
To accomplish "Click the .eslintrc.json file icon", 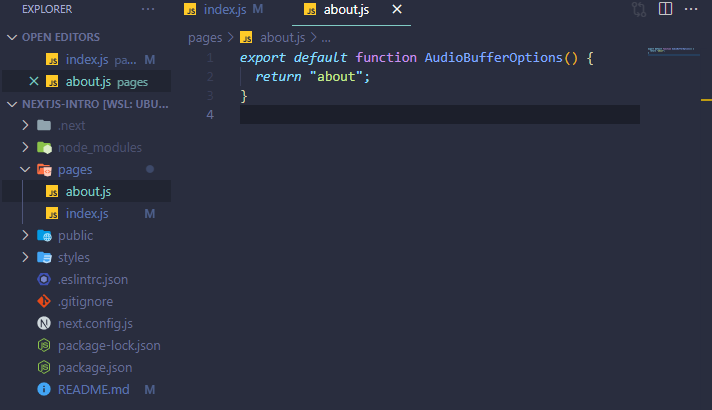I will click(44, 280).
